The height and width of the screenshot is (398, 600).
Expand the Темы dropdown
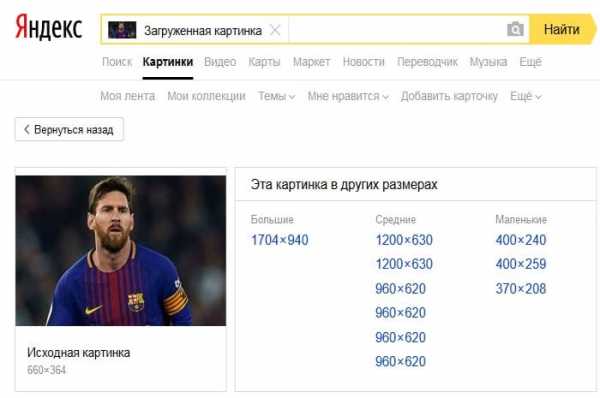[276, 96]
